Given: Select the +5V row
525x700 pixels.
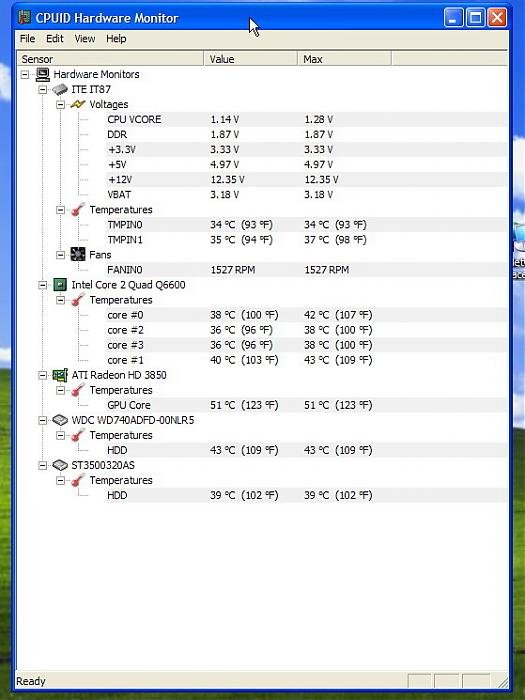Looking at the screenshot, I should tap(306, 164).
